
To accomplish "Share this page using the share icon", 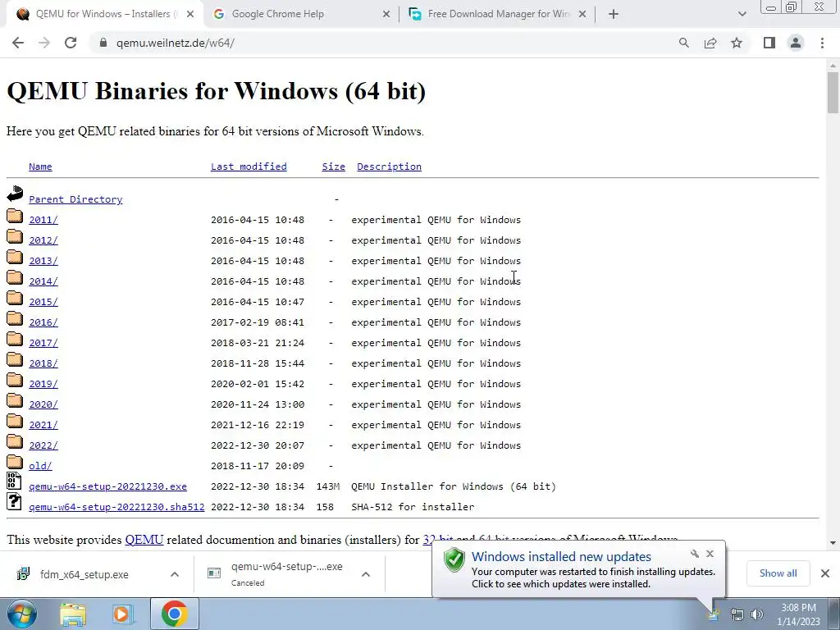I will (x=710, y=43).
